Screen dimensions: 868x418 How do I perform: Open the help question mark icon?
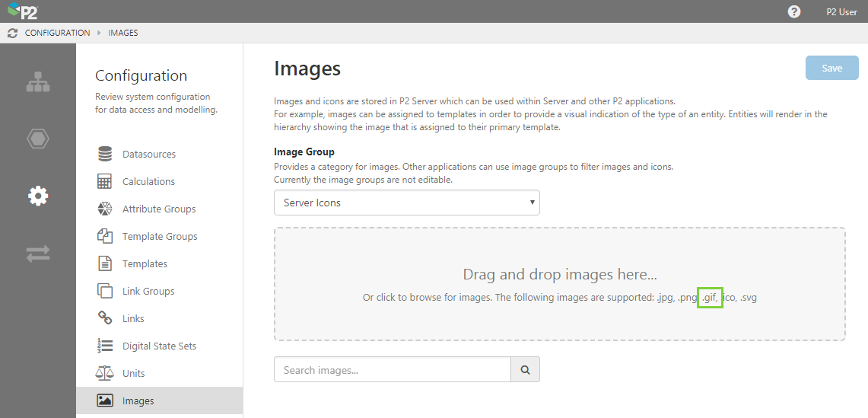click(x=794, y=11)
